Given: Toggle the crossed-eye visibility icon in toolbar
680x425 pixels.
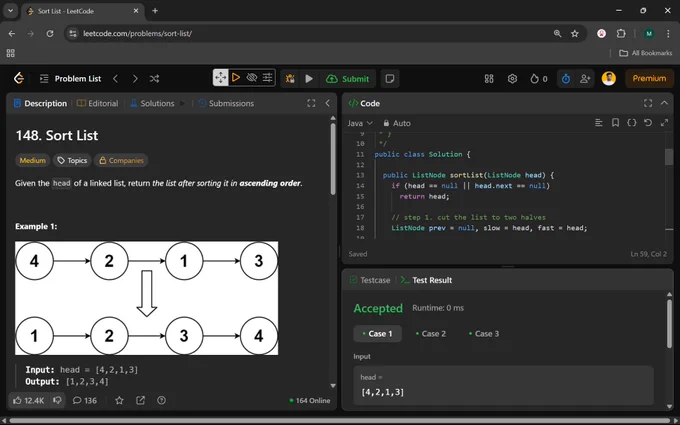Looking at the screenshot, I should pyautogui.click(x=252, y=78).
